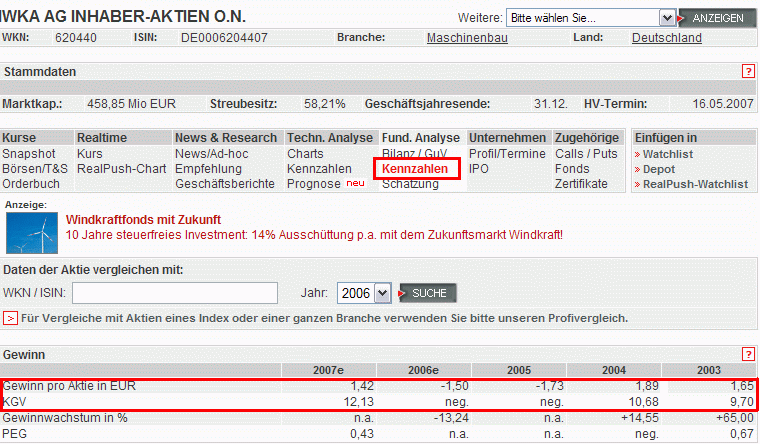
Task: Click the 2007e KGV value 12,13
Action: pos(359,402)
